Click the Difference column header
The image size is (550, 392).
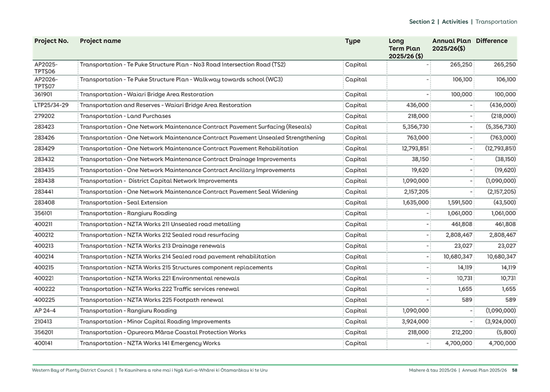[492, 41]
